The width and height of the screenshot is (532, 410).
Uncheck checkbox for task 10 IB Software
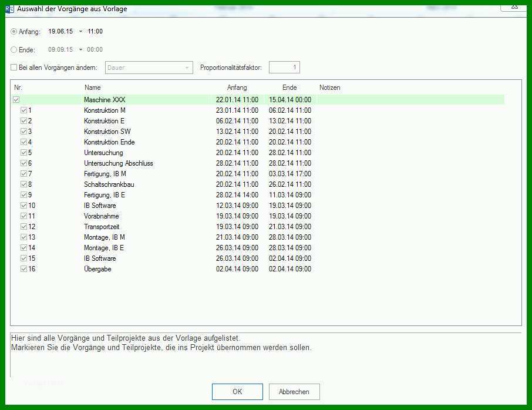pyautogui.click(x=23, y=206)
